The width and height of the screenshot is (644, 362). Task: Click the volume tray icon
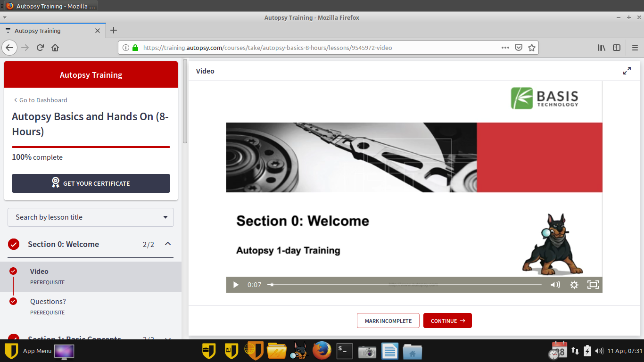[x=599, y=351]
